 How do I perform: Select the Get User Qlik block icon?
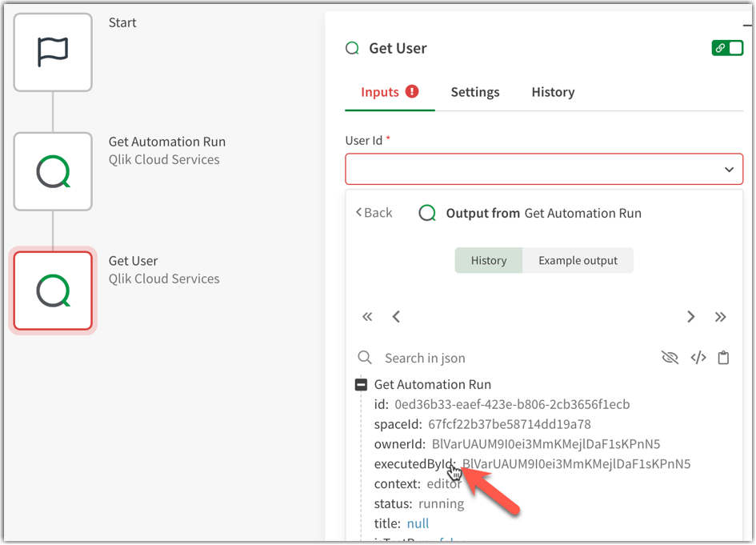point(53,291)
